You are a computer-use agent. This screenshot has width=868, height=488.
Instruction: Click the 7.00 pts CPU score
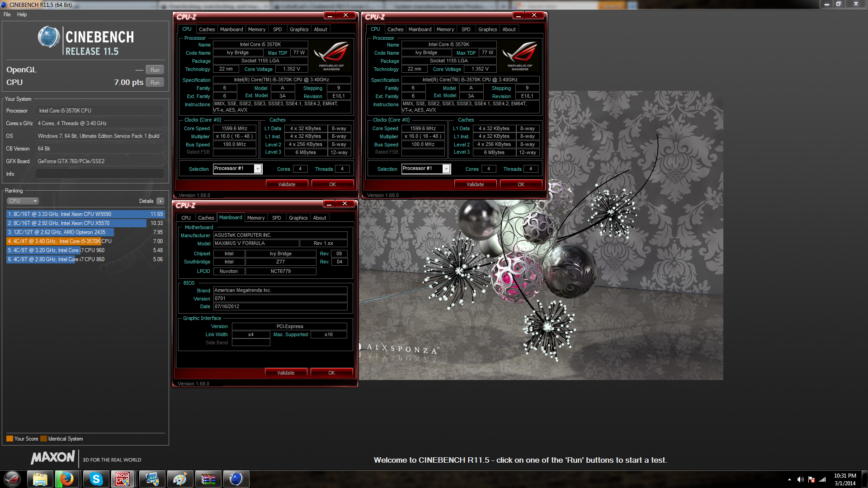(128, 82)
